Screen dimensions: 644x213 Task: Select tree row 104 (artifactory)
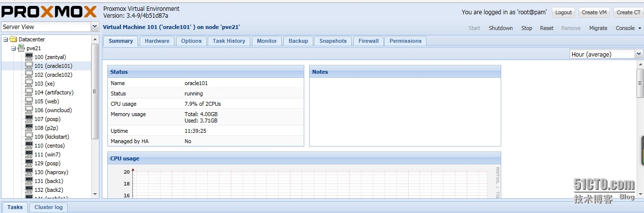(46, 92)
